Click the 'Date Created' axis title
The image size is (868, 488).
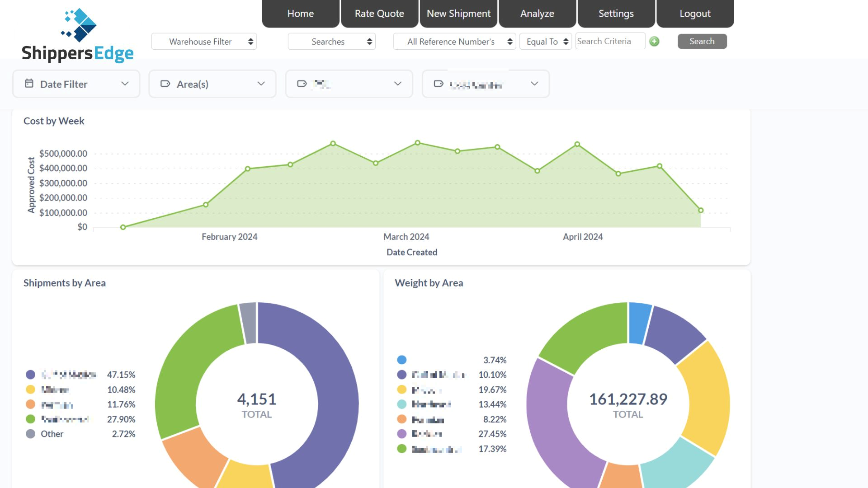(x=411, y=252)
